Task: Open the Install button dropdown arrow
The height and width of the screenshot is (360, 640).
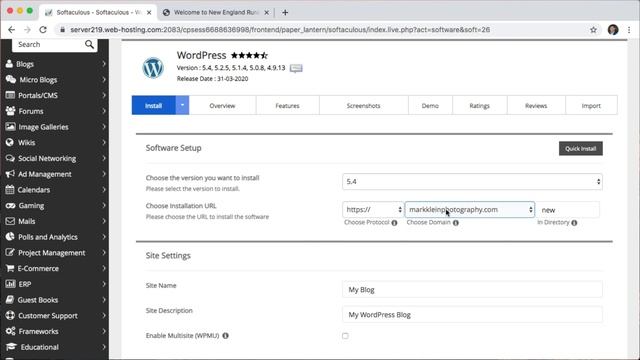Action: [x=182, y=105]
